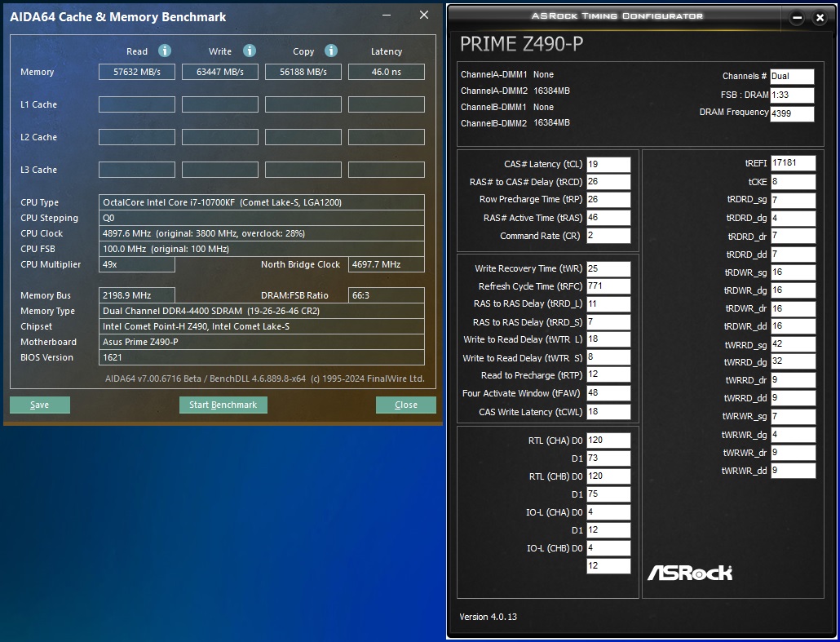Click the DRAM:FSB Ratio value 66:3

click(387, 295)
